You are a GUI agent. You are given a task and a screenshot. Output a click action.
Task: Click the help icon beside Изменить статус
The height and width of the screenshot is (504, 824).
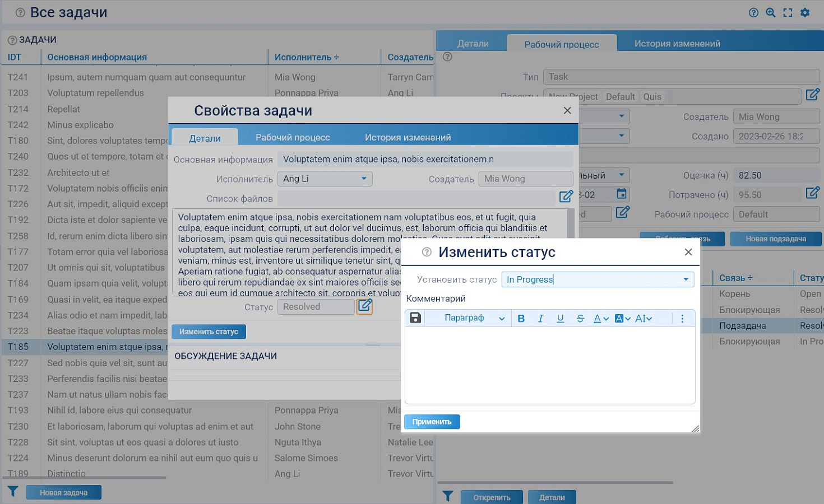tap(427, 252)
